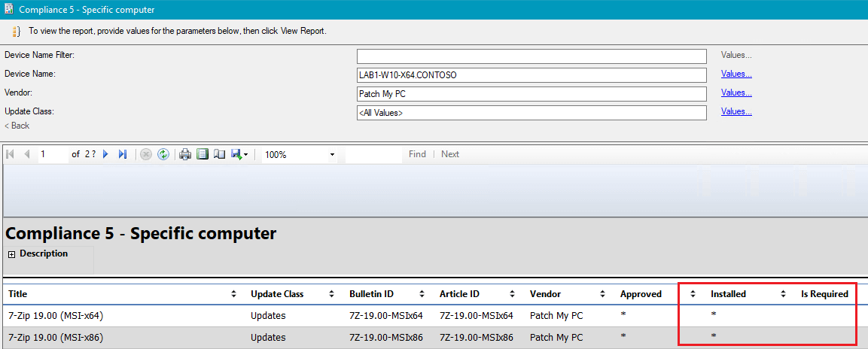The width and height of the screenshot is (868, 349).
Task: Switch to print layout view
Action: tap(203, 154)
